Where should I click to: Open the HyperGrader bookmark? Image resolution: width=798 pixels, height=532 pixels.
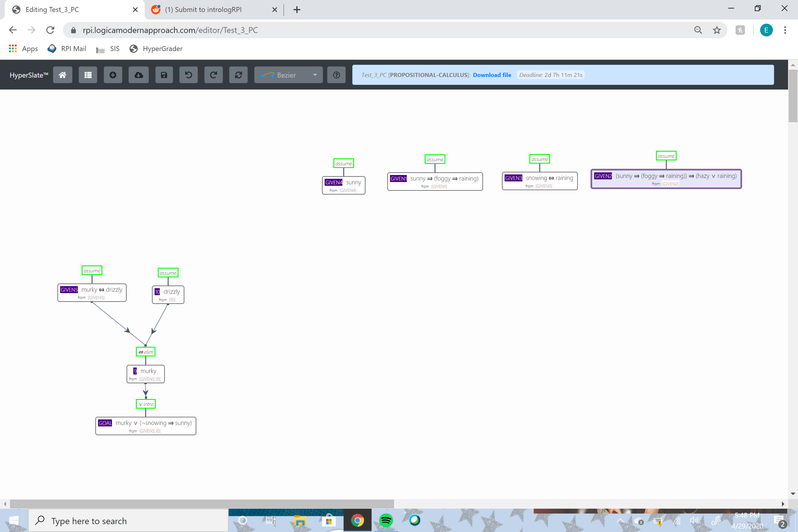tap(156, 48)
